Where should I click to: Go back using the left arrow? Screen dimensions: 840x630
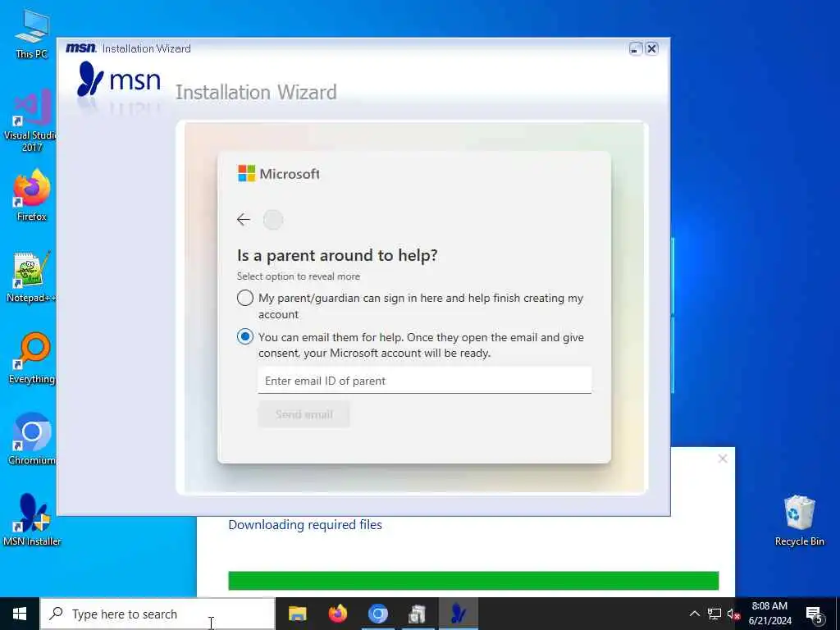243,220
